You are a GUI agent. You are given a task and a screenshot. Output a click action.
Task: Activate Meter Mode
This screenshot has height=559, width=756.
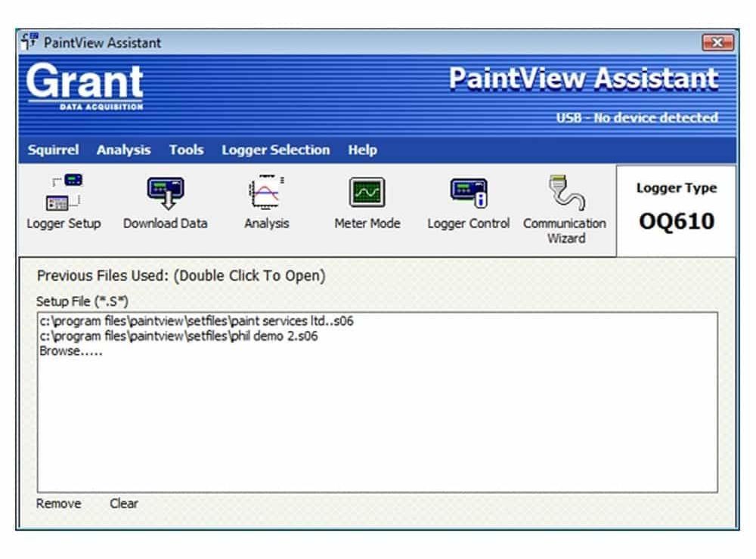(x=367, y=199)
